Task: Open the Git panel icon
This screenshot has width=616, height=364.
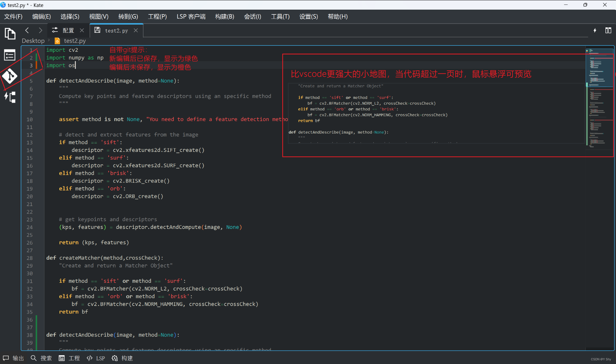Action: (10, 76)
